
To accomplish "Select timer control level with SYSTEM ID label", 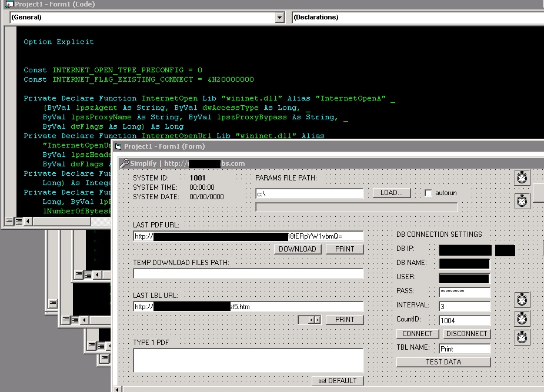I will click(x=522, y=177).
